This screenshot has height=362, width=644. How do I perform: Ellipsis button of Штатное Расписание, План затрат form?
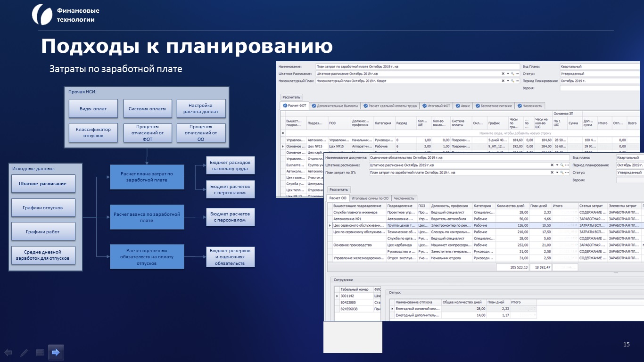[x=517, y=74]
